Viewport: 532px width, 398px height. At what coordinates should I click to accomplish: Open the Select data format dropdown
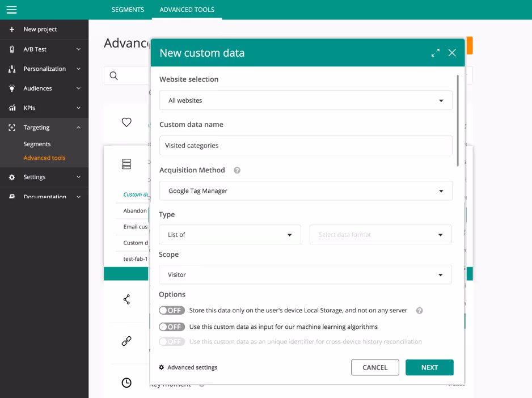click(381, 235)
